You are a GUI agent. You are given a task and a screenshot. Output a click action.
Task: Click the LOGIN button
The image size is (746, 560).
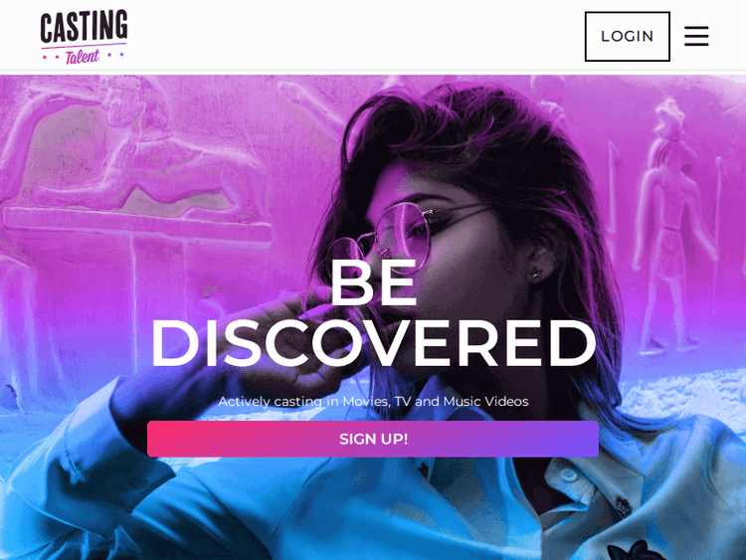[x=627, y=37]
